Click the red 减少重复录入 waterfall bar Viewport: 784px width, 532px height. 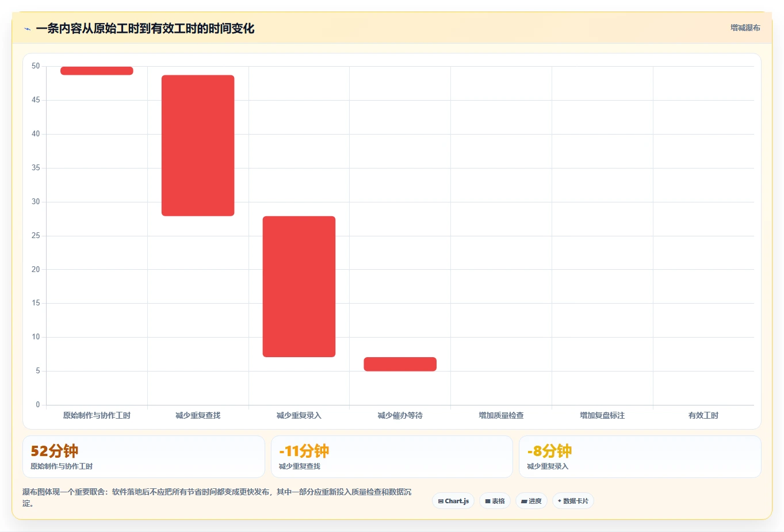(299, 286)
